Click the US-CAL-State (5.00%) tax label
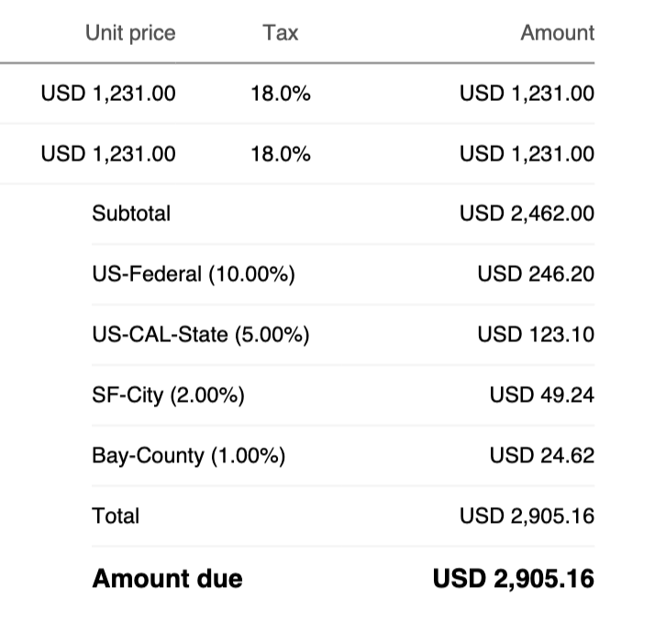This screenshot has height=644, width=666. coord(201,335)
